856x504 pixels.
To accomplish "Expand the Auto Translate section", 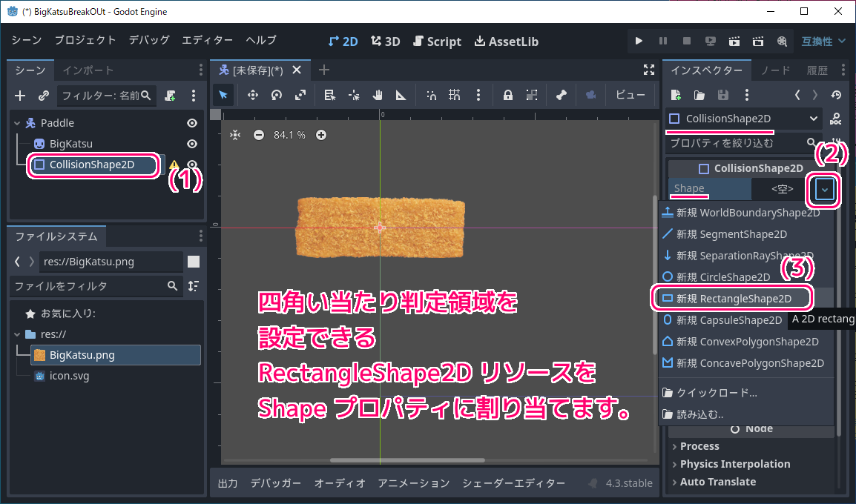I will pos(714,483).
